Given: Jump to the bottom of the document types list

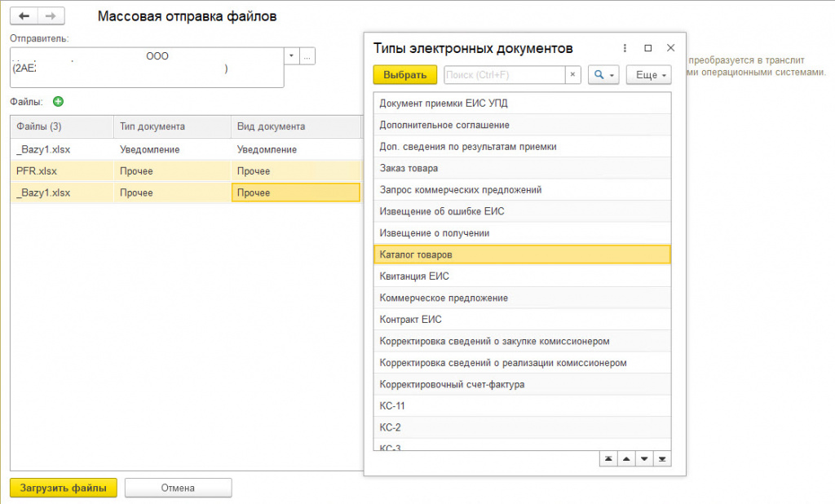Looking at the screenshot, I should pos(663,459).
